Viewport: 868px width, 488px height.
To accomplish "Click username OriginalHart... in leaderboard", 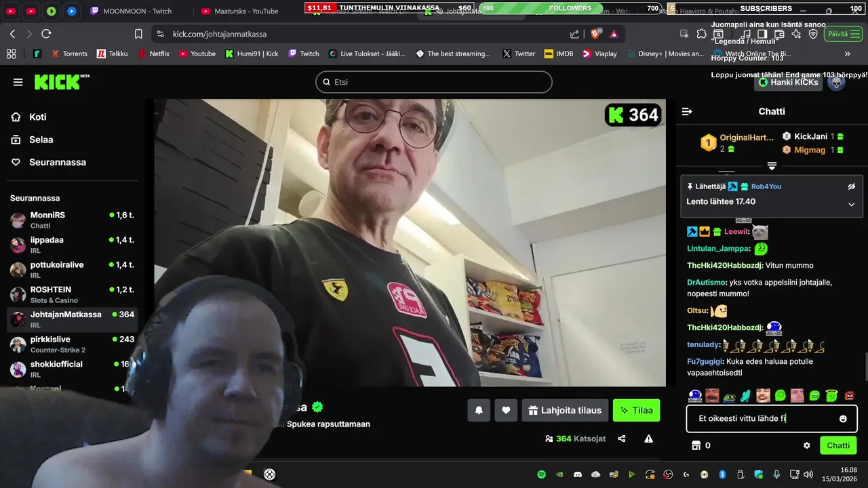I will click(x=747, y=138).
